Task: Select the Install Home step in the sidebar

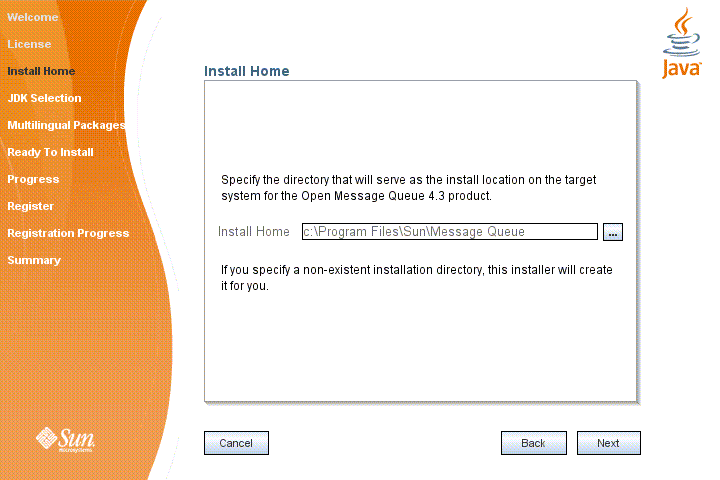Action: [41, 71]
